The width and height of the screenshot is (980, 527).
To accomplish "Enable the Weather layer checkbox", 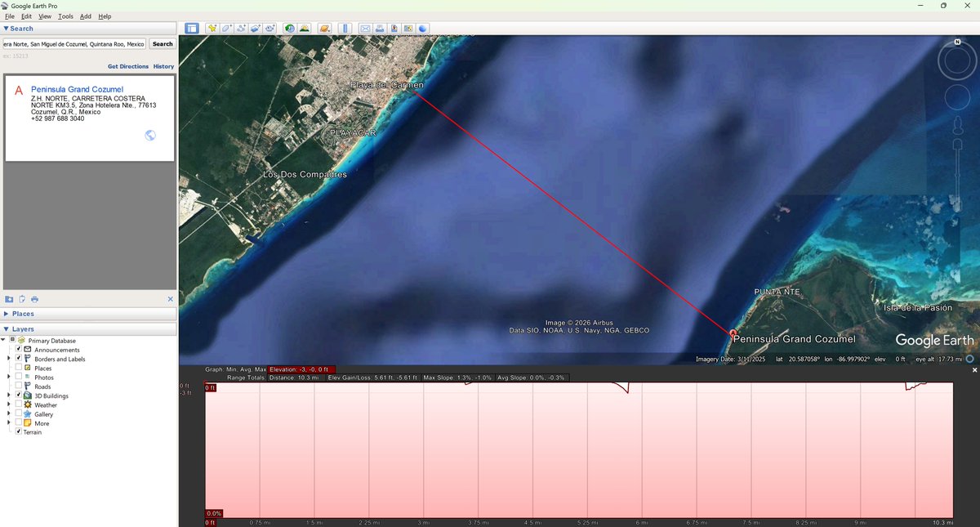I will point(19,404).
